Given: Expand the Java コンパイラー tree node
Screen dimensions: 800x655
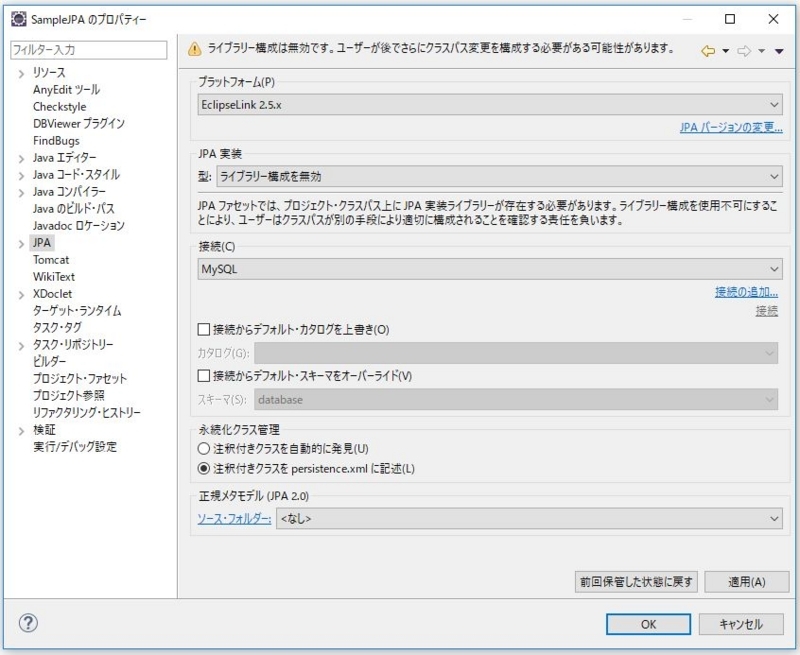Looking at the screenshot, I should [21, 192].
